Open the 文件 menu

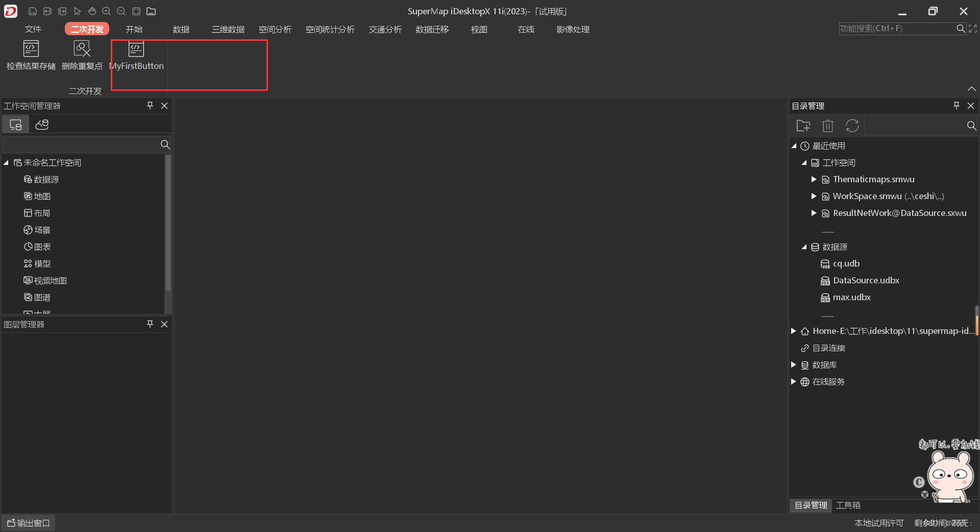tap(33, 29)
